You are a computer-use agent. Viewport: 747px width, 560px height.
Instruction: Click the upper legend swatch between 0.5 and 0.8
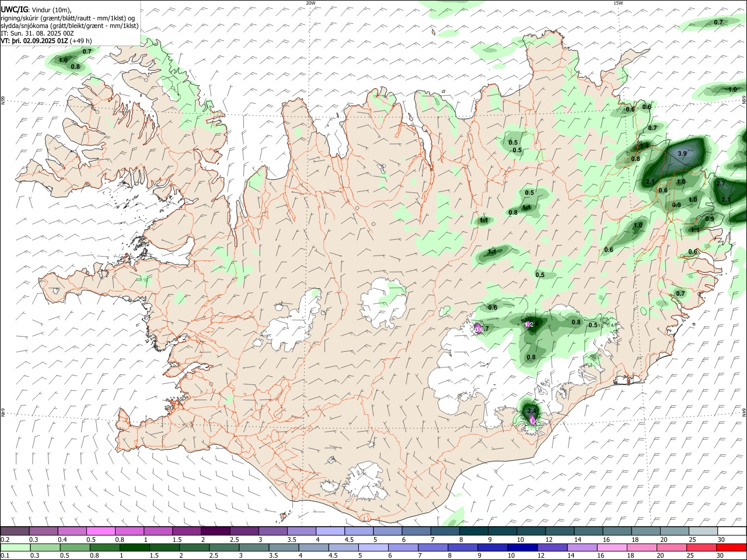pyautogui.click(x=100, y=531)
